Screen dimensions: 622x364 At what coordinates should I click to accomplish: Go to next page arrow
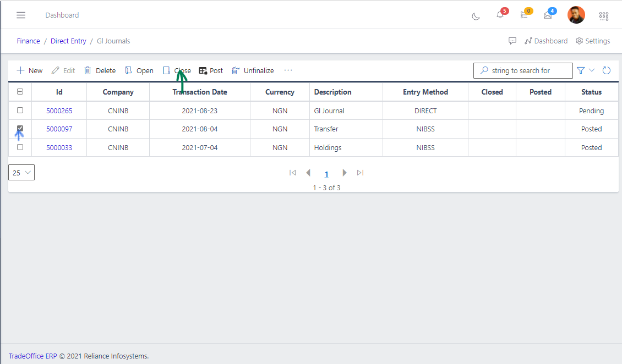[345, 173]
